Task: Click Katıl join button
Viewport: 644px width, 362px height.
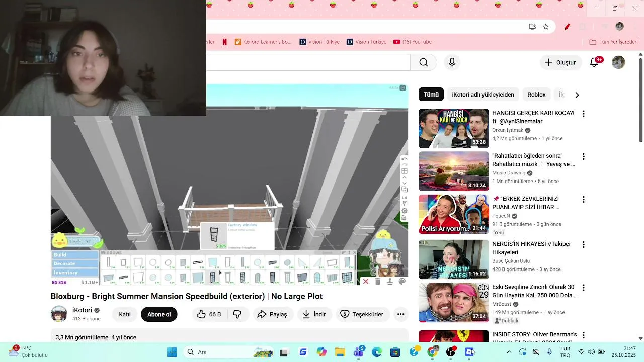Action: [125, 314]
